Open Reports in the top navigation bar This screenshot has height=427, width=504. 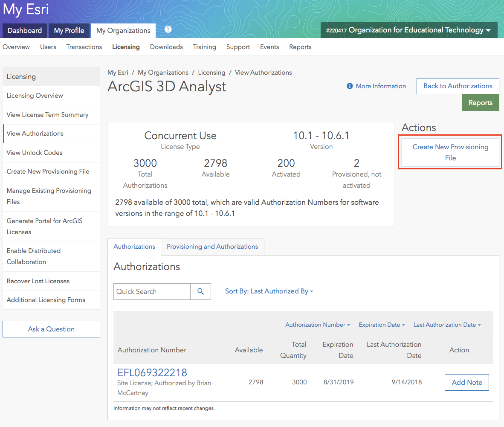(300, 47)
